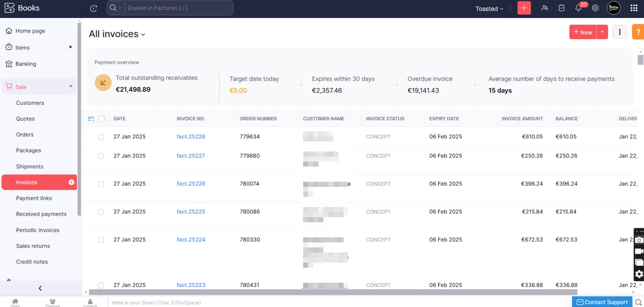644x307 pixels.
Task: Check the checkbox for invoice fact.25228
Action: coord(101,137)
